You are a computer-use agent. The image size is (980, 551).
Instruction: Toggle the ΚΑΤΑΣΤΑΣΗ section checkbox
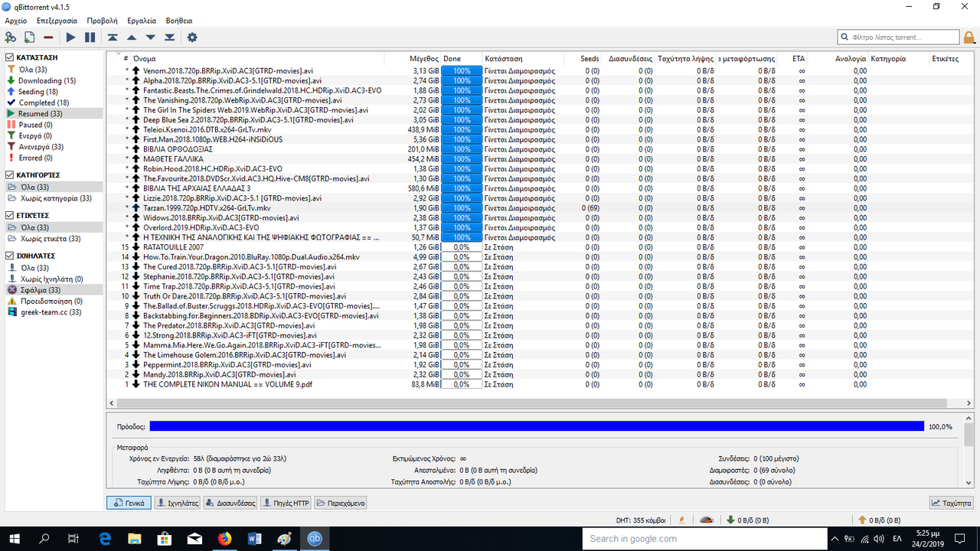tap(10, 57)
